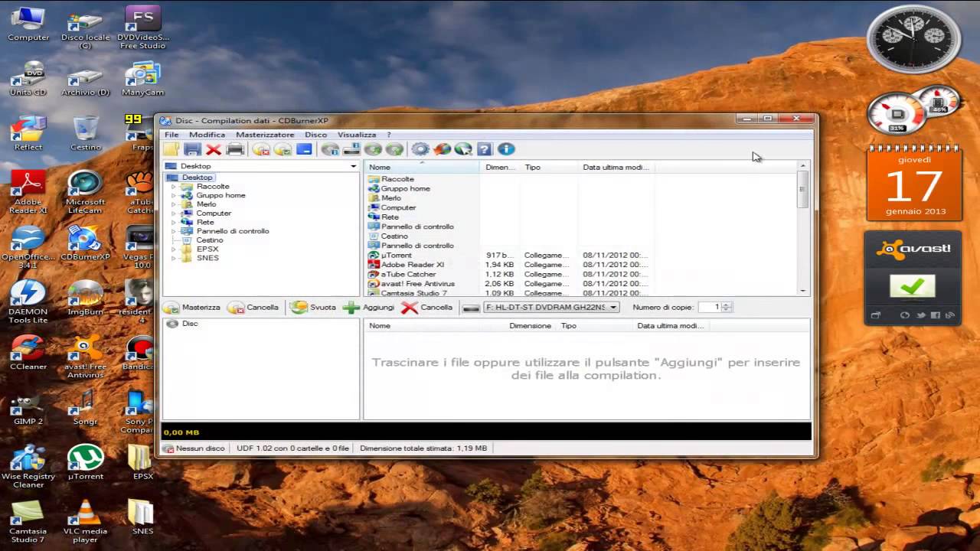The width and height of the screenshot is (980, 551).
Task: Expand Raccolte node in folder tree
Action: pos(174,187)
